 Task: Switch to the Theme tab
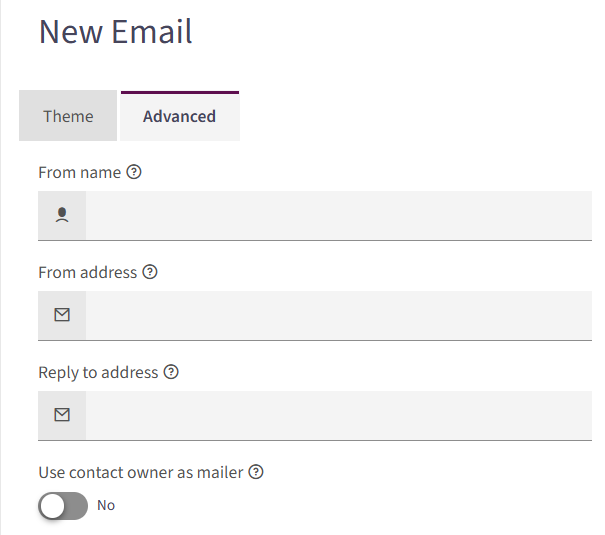68,116
